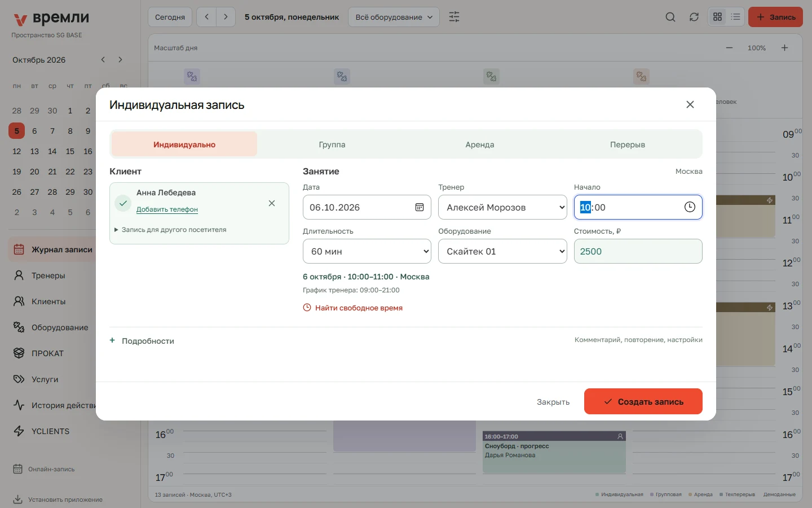812x508 pixels.
Task: Remove client Анна Лебедева
Action: 272,203
